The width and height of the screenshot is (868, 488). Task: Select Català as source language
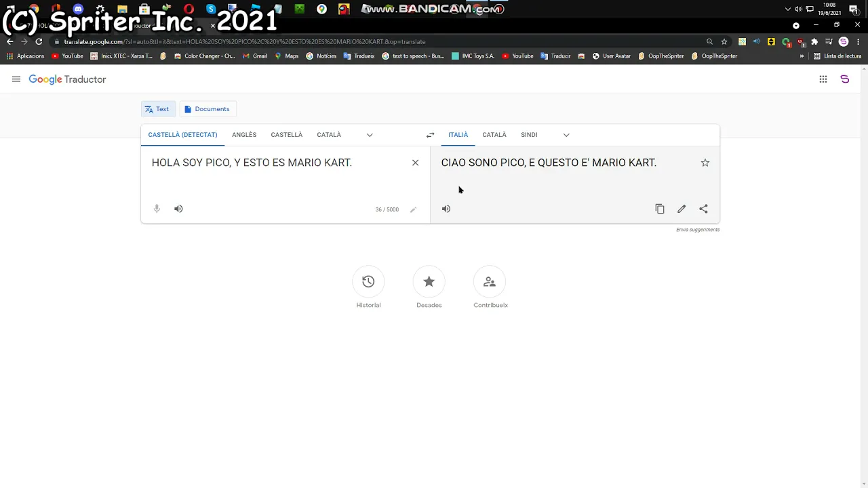tap(329, 135)
